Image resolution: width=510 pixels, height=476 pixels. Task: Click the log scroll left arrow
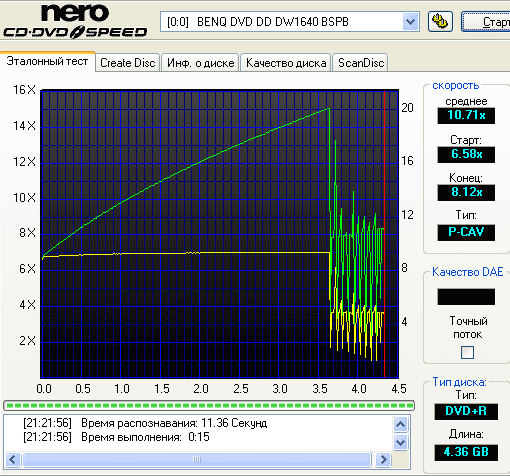[x=13, y=460]
